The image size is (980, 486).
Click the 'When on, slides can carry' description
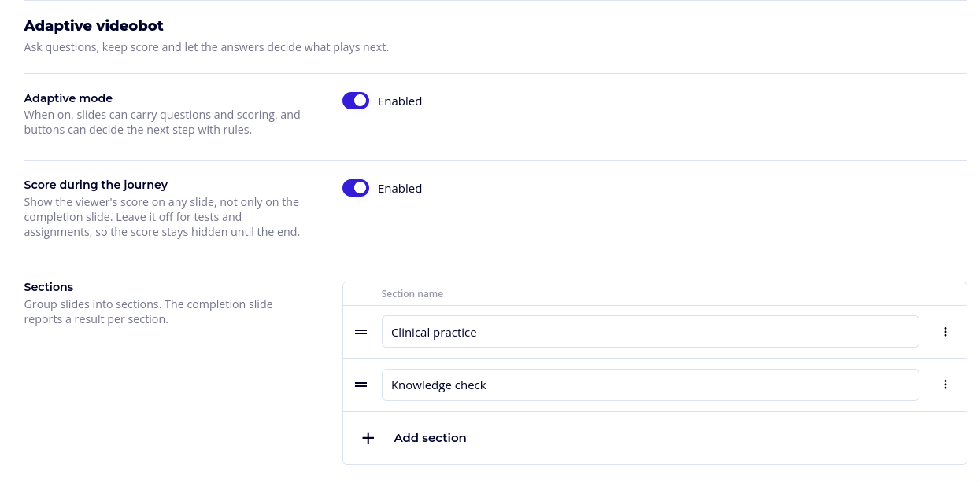pos(162,122)
